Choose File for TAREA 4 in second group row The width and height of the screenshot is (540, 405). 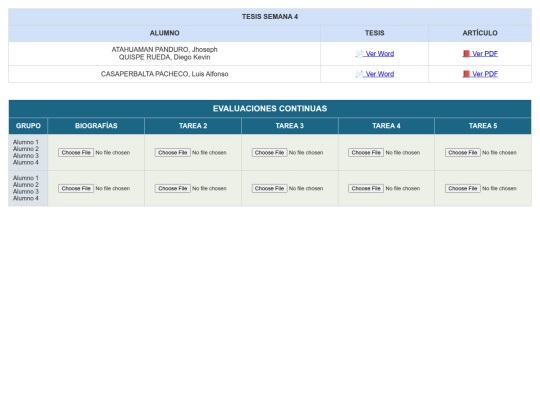coord(366,188)
